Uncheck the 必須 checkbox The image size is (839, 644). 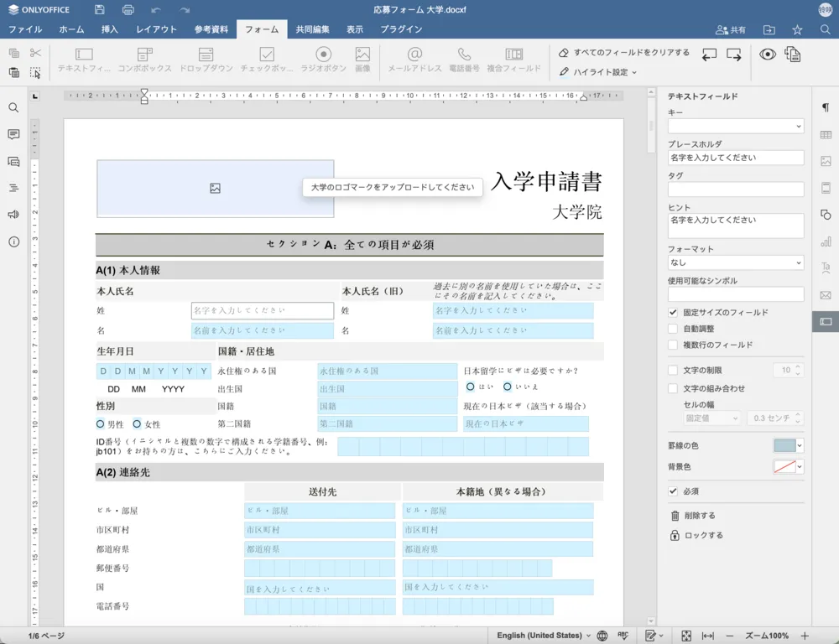pyautogui.click(x=673, y=491)
